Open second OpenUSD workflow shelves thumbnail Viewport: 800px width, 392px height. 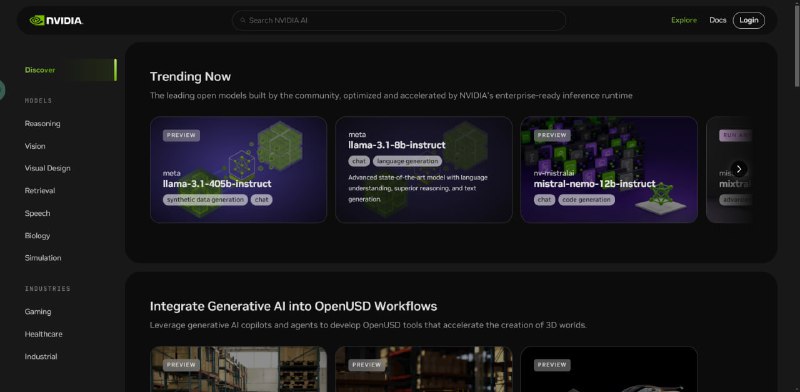[x=423, y=369]
